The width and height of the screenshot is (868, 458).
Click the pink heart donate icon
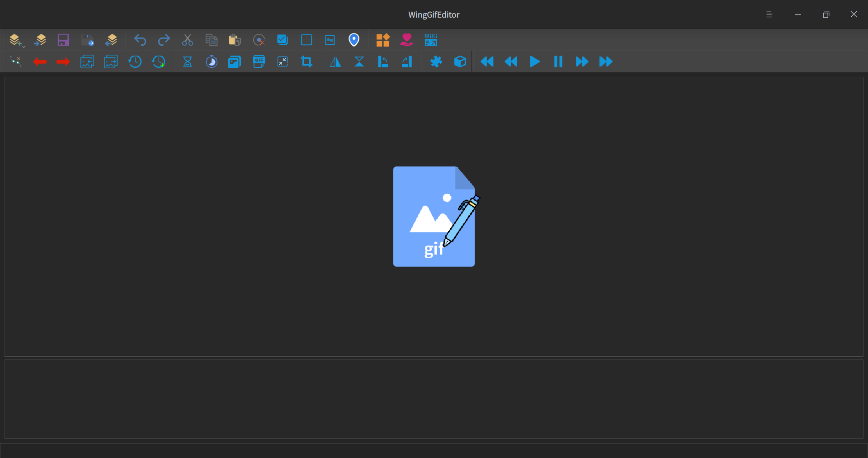tap(407, 40)
